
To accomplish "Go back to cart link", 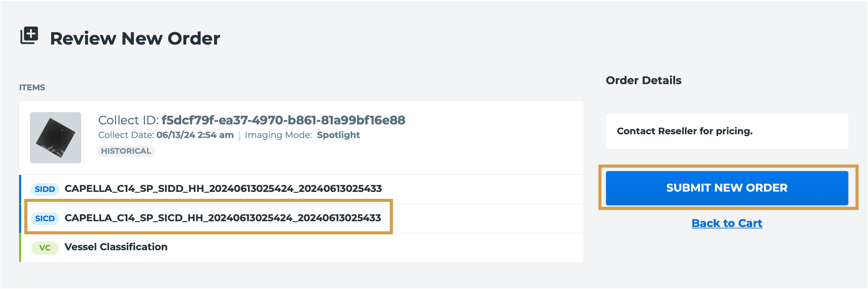I will pyautogui.click(x=727, y=223).
